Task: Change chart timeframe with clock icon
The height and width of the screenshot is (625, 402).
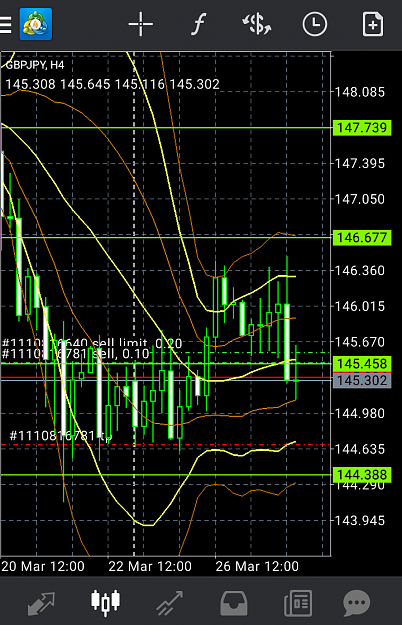Action: click(315, 24)
